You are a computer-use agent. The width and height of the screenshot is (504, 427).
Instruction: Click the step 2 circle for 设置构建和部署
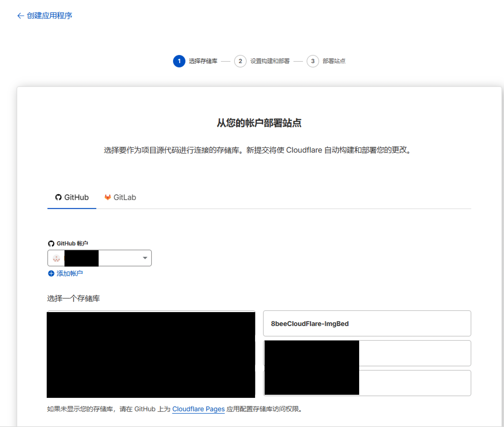coord(240,61)
